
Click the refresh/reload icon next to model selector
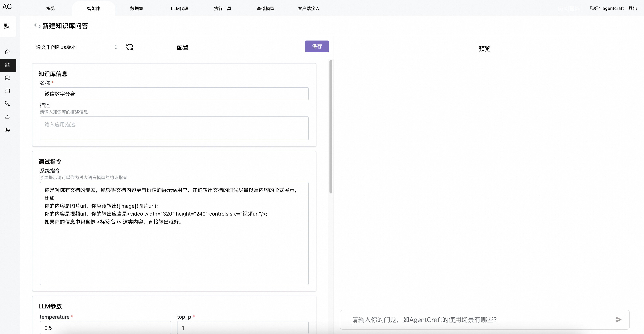click(x=129, y=47)
